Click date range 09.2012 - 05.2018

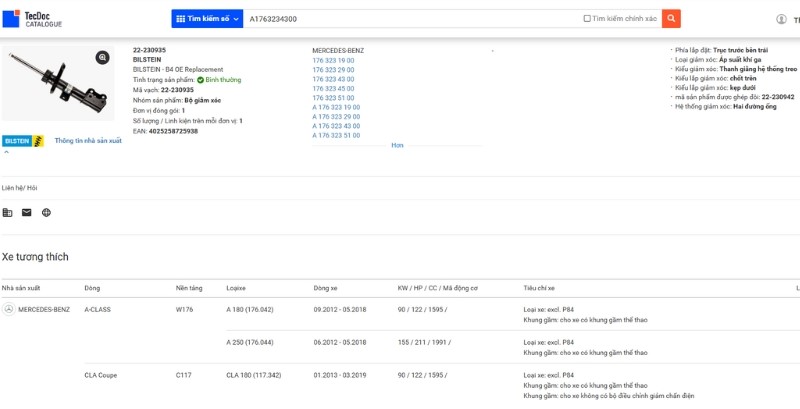pos(340,310)
